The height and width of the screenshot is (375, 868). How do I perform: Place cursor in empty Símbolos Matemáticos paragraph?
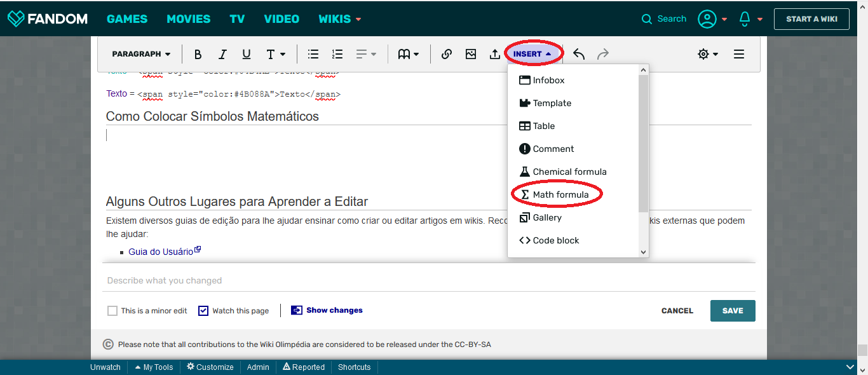(x=429, y=135)
